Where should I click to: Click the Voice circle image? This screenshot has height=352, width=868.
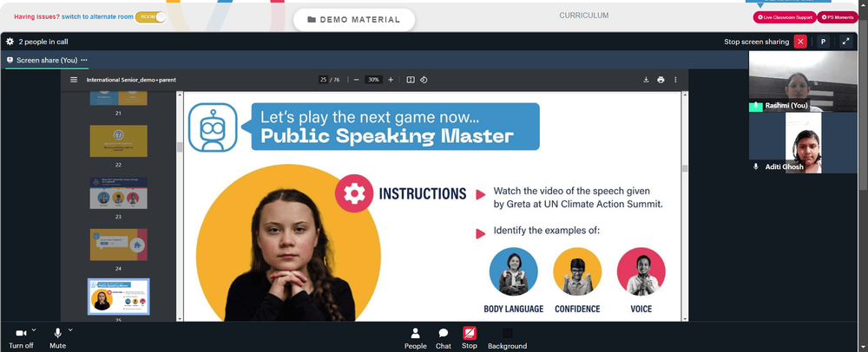coord(641,271)
